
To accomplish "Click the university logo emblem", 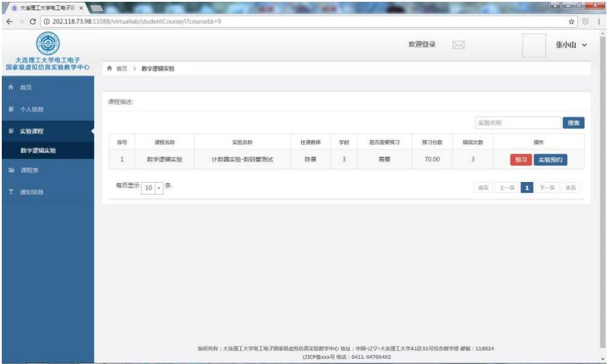I will point(47,44).
